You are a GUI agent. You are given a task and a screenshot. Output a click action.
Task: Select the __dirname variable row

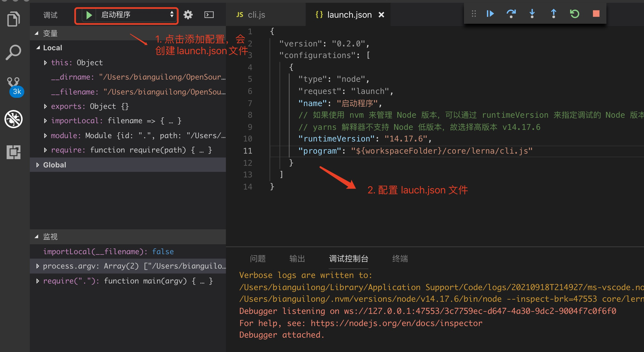click(x=128, y=77)
